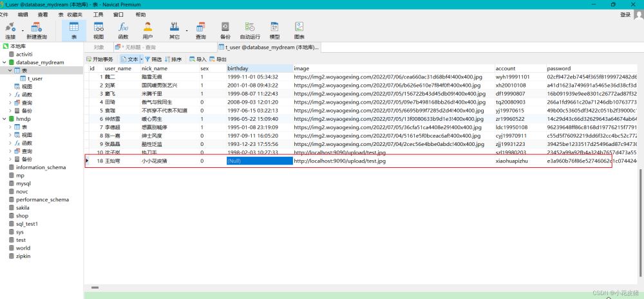Image resolution: width=644 pixels, height=299 pixels.
Task: Open the 备份 backup toolbar button
Action: click(225, 31)
